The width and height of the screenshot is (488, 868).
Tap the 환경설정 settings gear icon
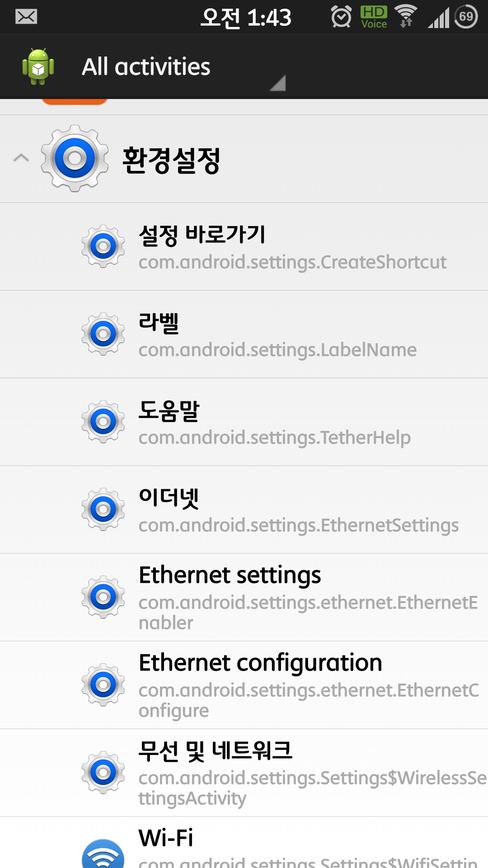tap(75, 158)
